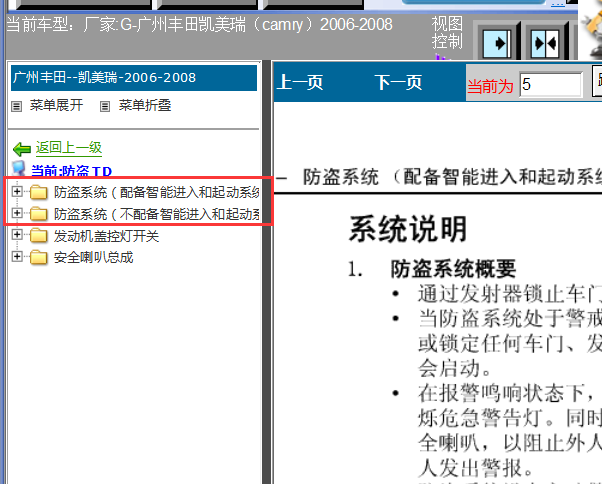This screenshot has width=602, height=484.
Task: Click folder icon of 安全喇叭总成
Action: [x=39, y=257]
